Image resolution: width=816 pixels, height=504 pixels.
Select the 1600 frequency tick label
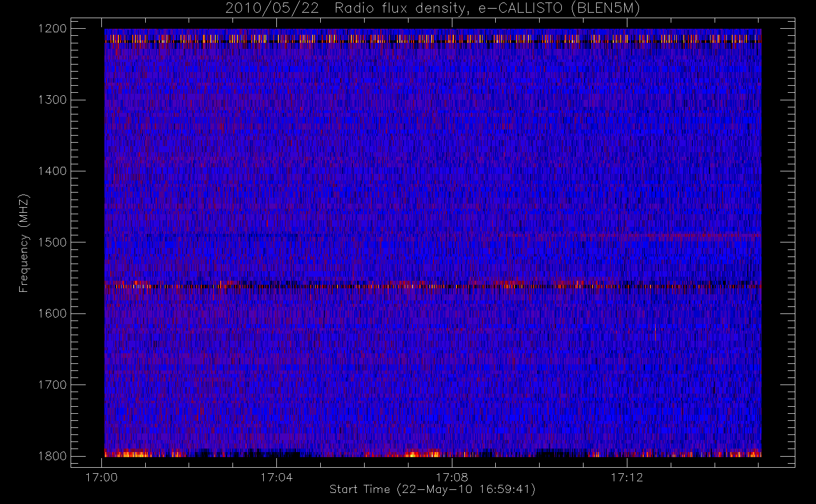(x=52, y=313)
